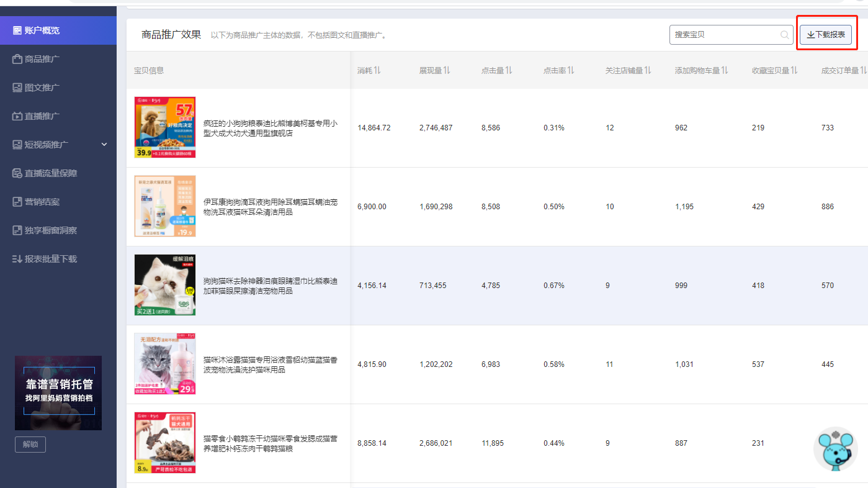The height and width of the screenshot is (488, 868).
Task: Click the 商品推广 bag icon
Action: coord(17,59)
